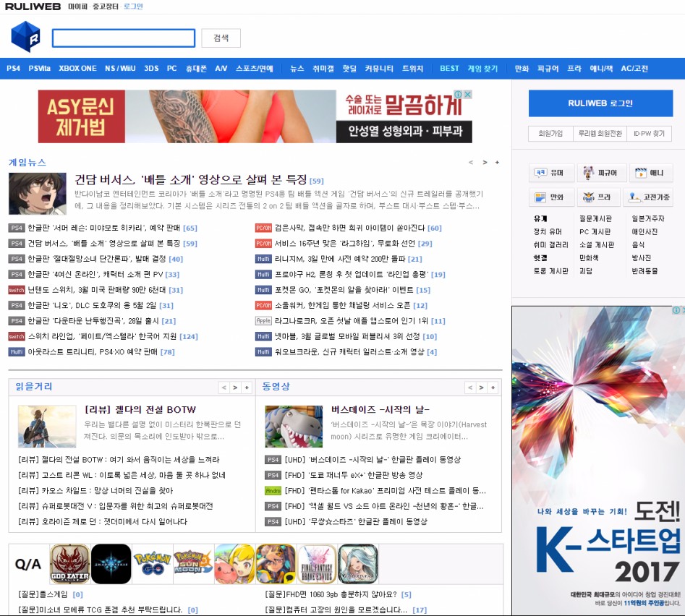Click the 애니 shortcut button
Screen dimensions: 685x616
[x=650, y=173]
